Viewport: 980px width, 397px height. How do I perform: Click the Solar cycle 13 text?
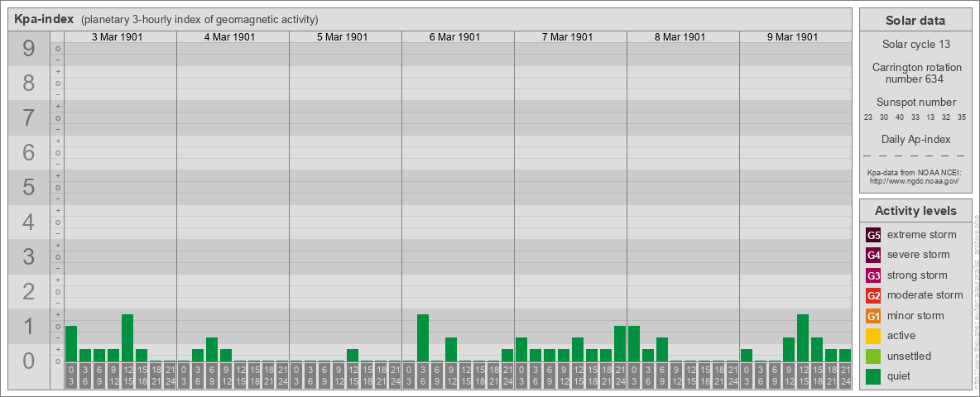click(915, 45)
